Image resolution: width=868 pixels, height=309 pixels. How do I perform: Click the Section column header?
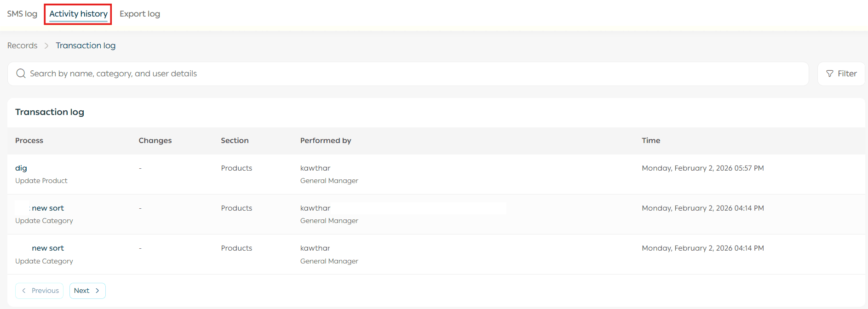click(x=235, y=141)
